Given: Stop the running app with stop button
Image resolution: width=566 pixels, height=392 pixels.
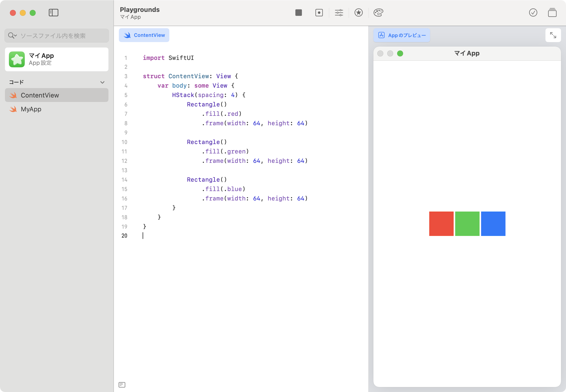Looking at the screenshot, I should [x=299, y=13].
